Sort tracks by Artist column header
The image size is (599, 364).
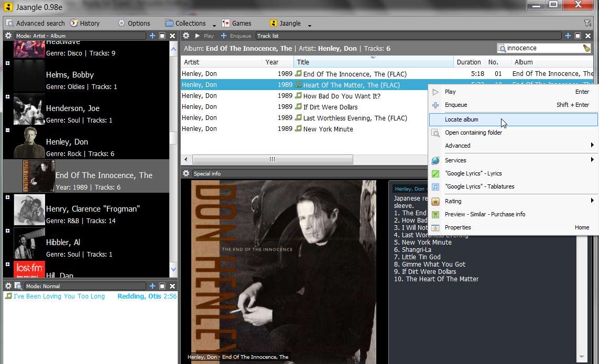click(221, 62)
